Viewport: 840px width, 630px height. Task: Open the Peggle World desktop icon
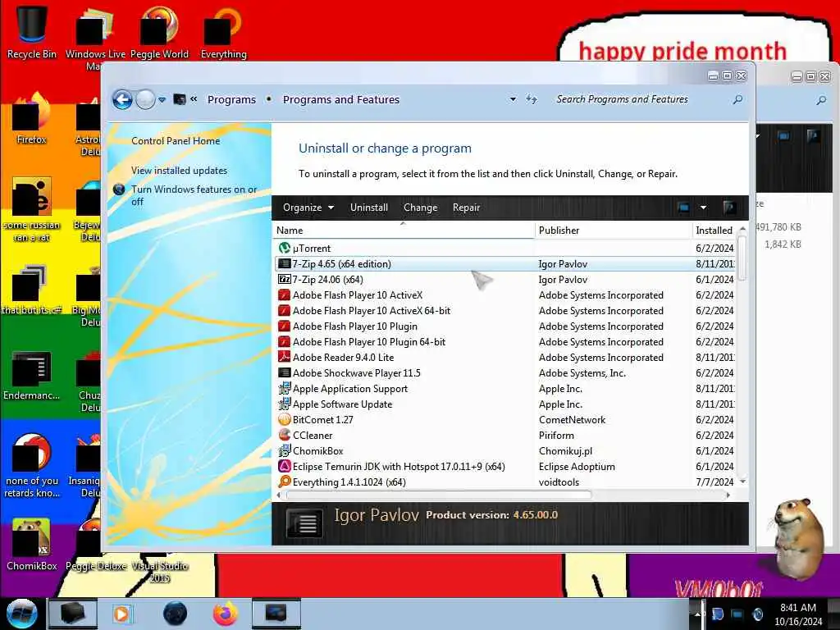pos(159,31)
